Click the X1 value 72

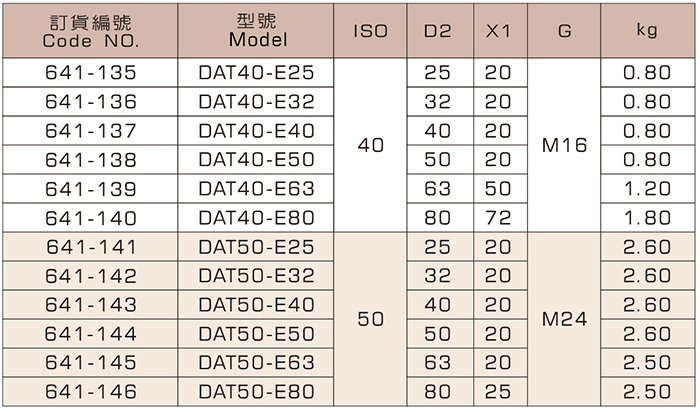coord(498,218)
